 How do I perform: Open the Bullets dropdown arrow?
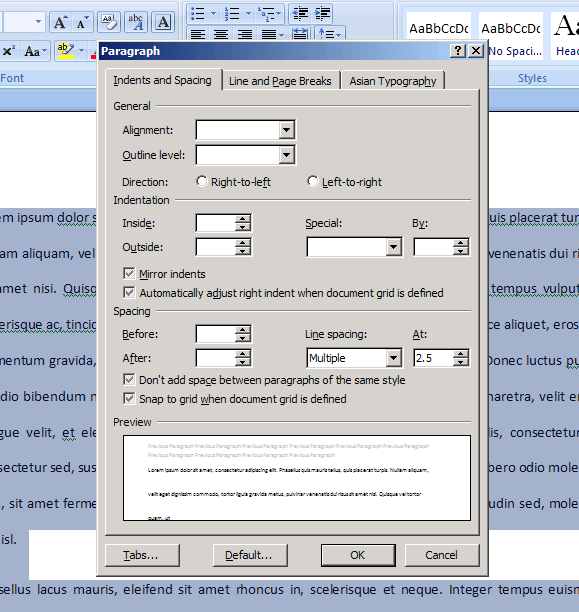213,14
